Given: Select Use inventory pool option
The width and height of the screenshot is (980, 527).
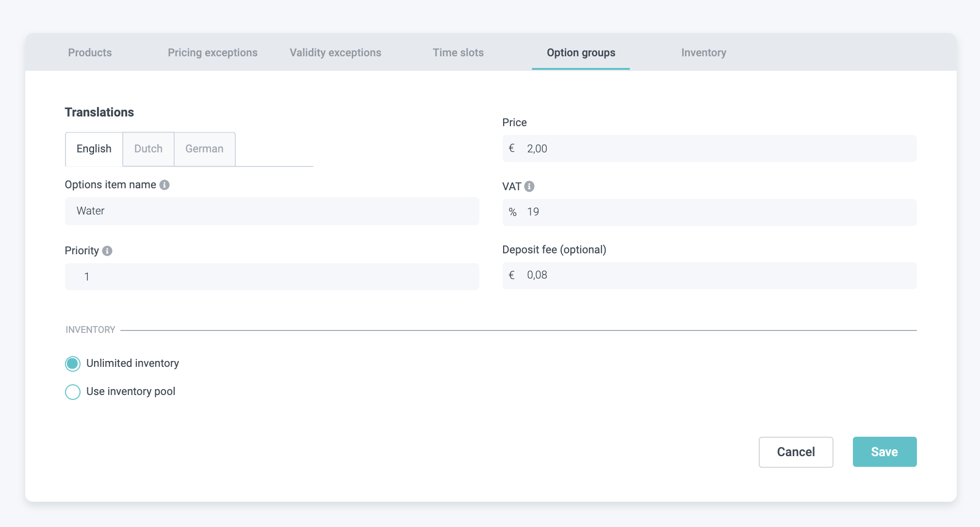Looking at the screenshot, I should point(73,392).
